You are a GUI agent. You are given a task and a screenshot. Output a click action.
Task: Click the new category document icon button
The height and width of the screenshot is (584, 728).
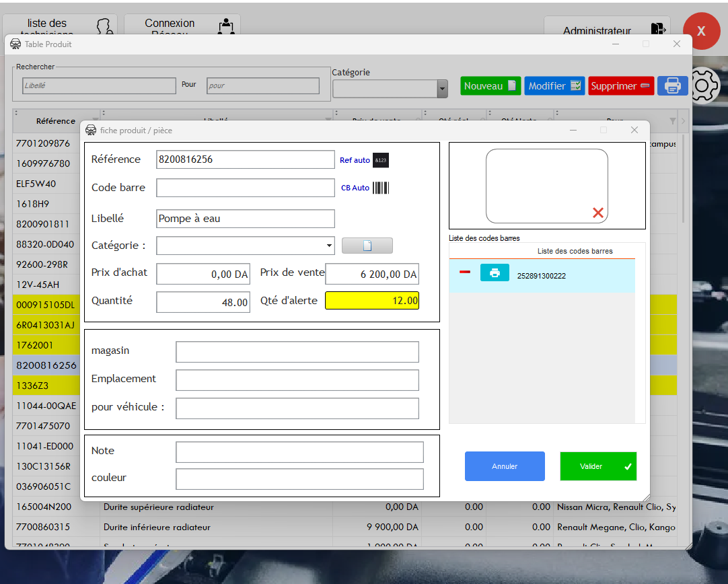367,246
